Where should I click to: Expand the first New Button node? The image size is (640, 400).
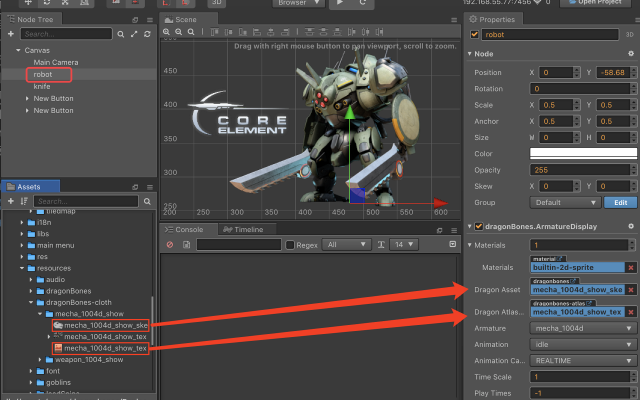27,98
